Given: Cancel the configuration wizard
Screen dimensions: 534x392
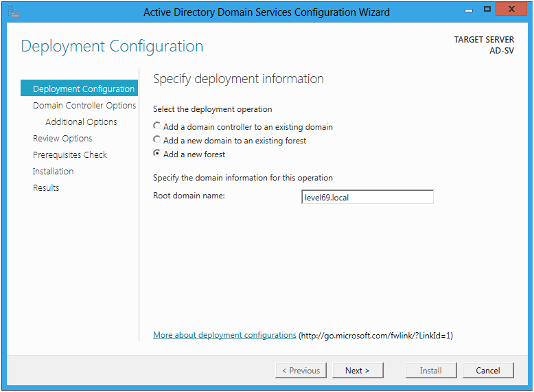Looking at the screenshot, I should (x=488, y=370).
